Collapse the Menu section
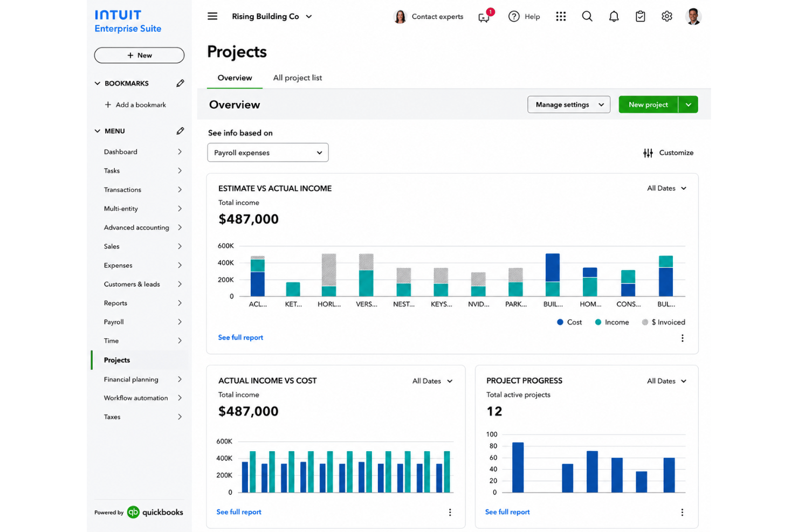Screen dimensions: 798x532 click(98, 131)
